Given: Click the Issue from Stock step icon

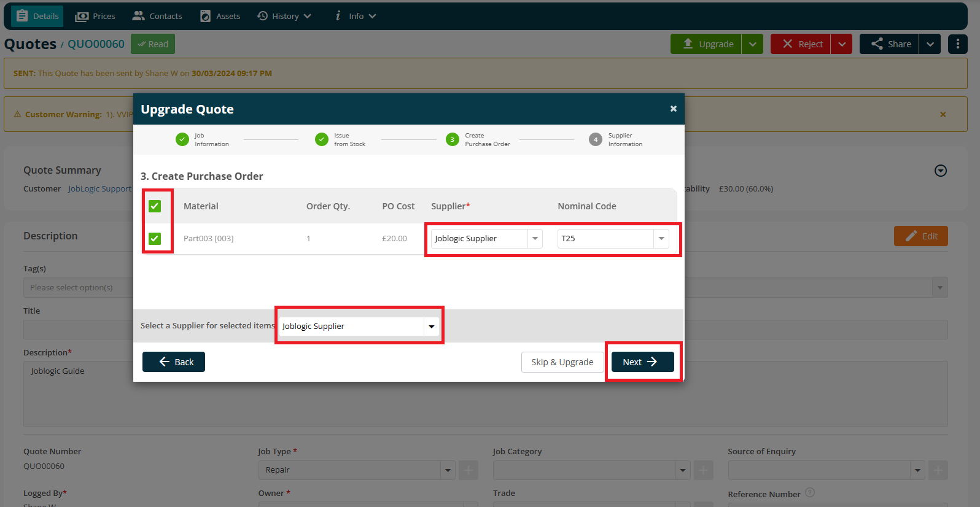Looking at the screenshot, I should [322, 139].
